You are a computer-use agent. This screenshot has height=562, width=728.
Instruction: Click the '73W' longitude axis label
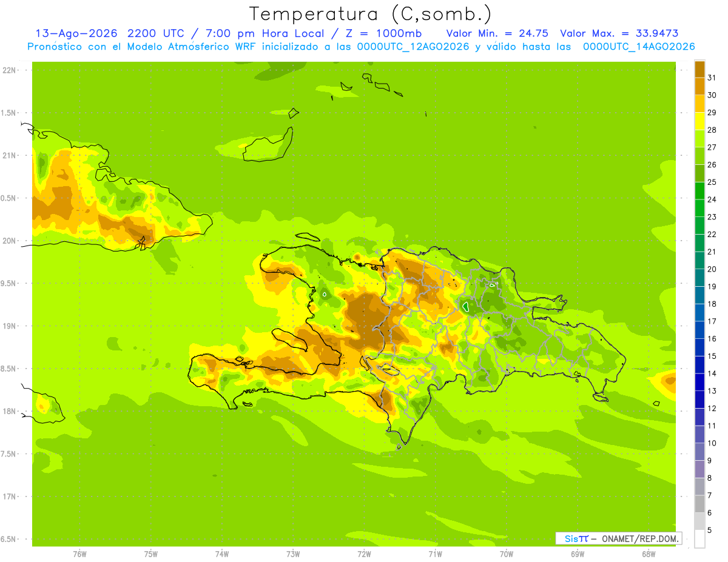click(293, 554)
